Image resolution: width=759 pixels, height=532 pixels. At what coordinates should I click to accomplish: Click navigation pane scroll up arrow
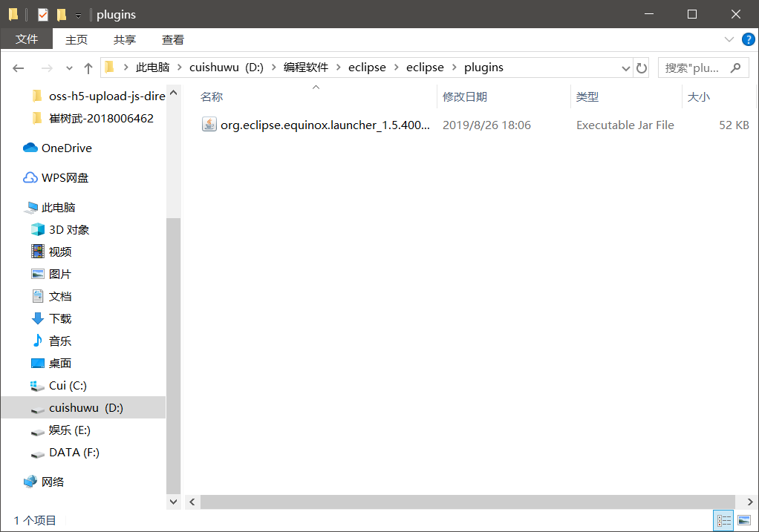tap(174, 92)
